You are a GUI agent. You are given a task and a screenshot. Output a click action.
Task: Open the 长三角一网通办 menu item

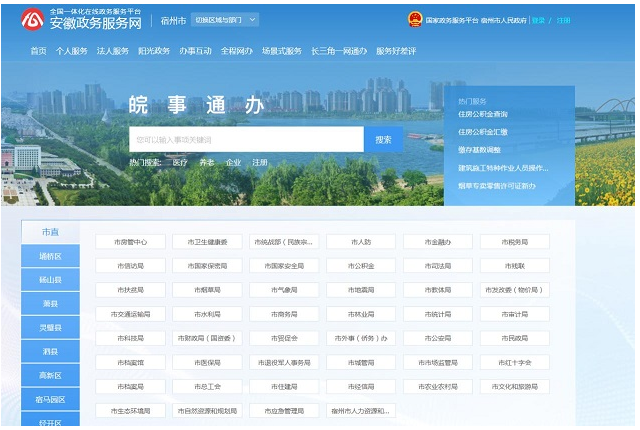coord(338,51)
